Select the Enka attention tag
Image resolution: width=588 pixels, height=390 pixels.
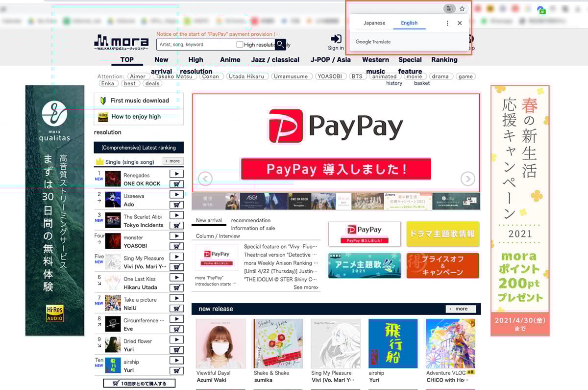(x=107, y=83)
